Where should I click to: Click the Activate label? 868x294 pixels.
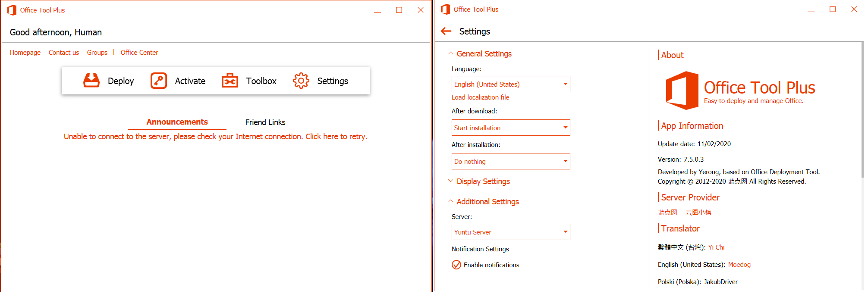[190, 81]
